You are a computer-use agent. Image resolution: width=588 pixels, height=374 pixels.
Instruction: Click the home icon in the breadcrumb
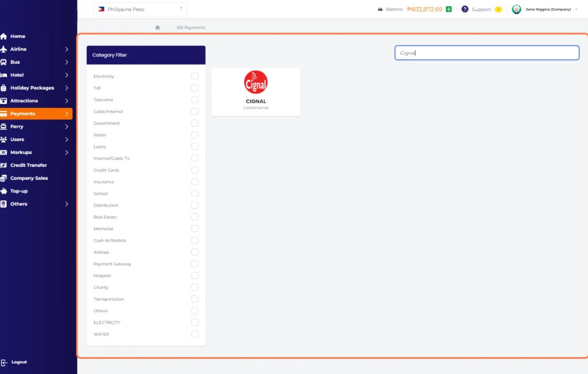157,28
